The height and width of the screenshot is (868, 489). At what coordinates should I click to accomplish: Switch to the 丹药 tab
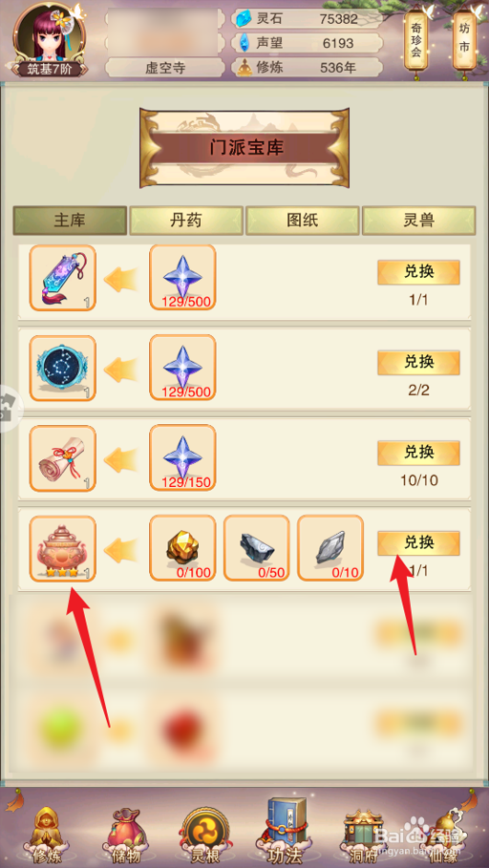[x=186, y=221]
